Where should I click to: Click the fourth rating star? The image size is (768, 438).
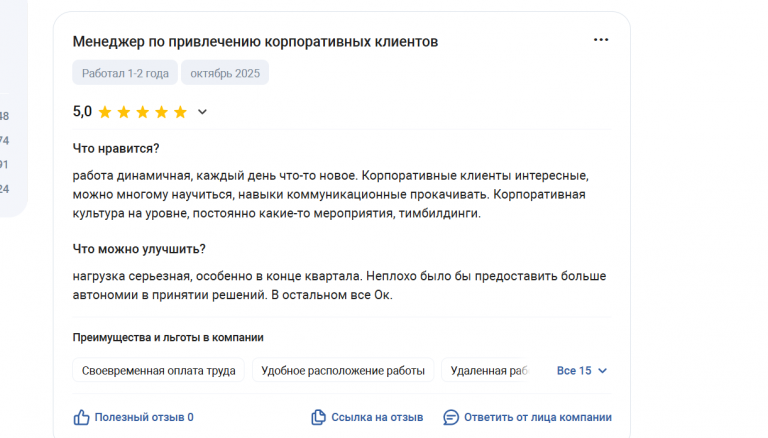coord(161,112)
